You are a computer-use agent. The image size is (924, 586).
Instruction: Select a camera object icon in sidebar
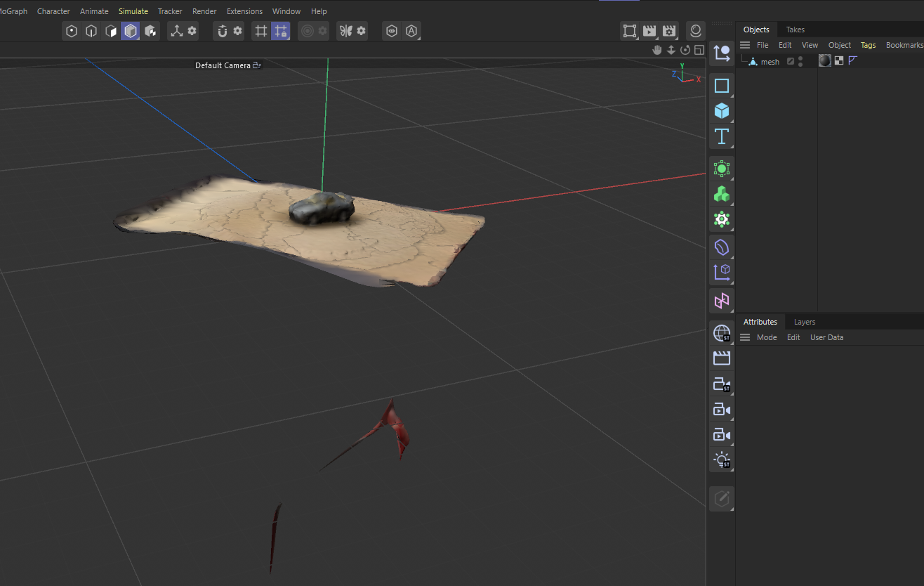pyautogui.click(x=722, y=410)
